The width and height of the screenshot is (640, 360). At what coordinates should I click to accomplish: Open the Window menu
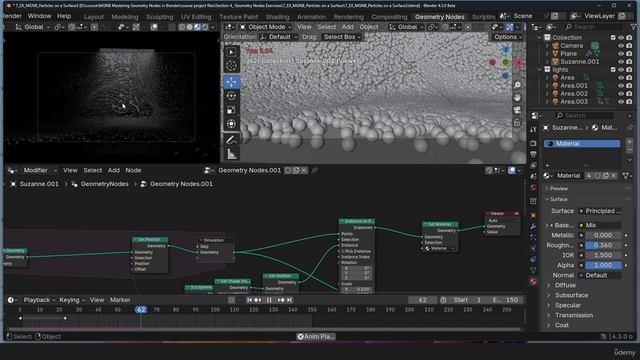39,16
